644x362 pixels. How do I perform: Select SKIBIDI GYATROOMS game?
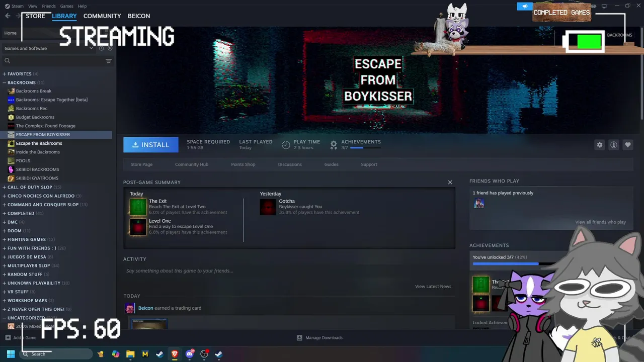point(37,178)
